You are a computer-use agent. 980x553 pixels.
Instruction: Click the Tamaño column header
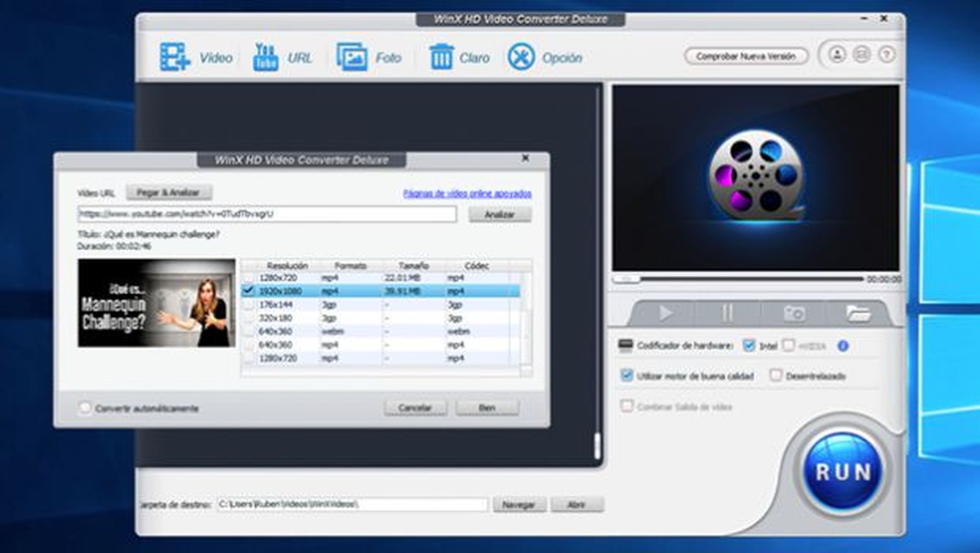pos(413,266)
